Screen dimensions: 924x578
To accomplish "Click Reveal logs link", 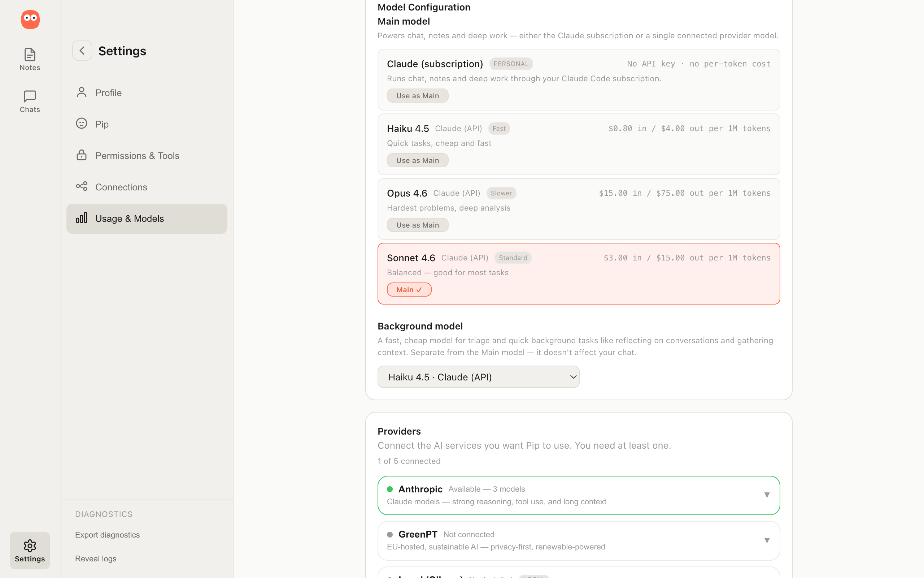I will click(95, 558).
